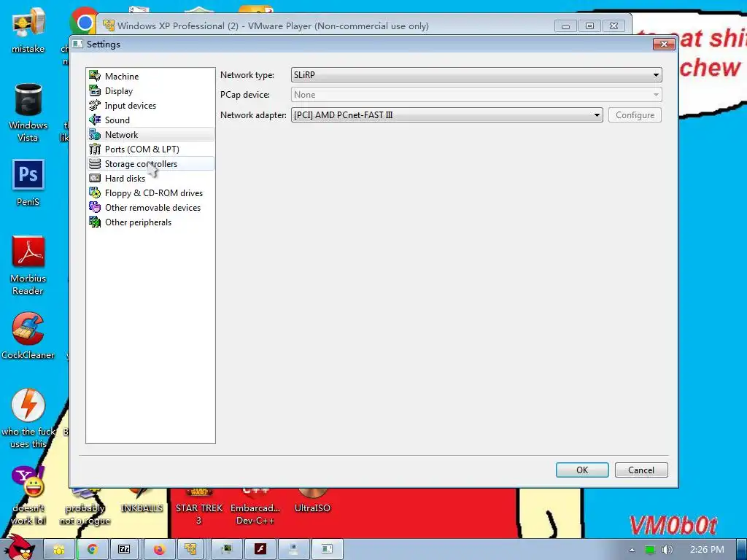Click the Sound speaker icon
747x560 pixels.
(x=95, y=120)
